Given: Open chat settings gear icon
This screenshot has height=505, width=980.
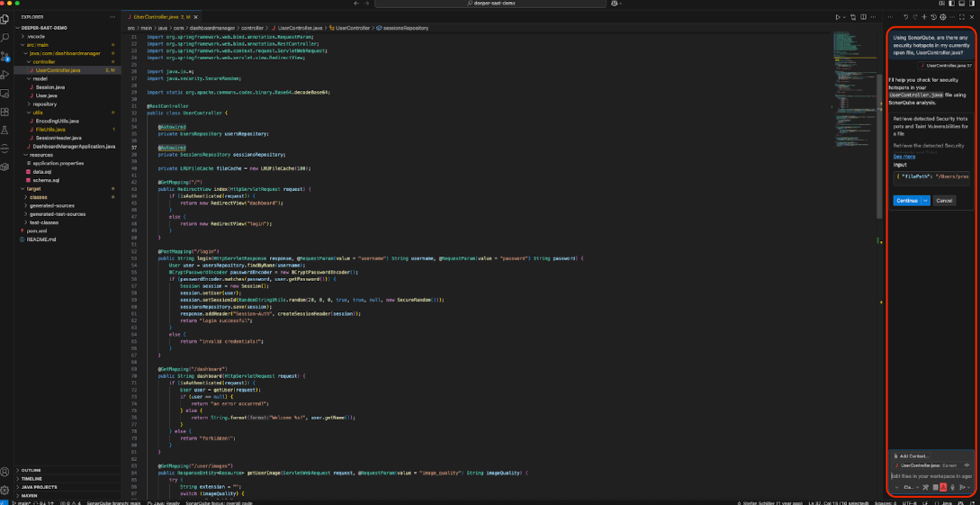Looking at the screenshot, I should [x=943, y=17].
